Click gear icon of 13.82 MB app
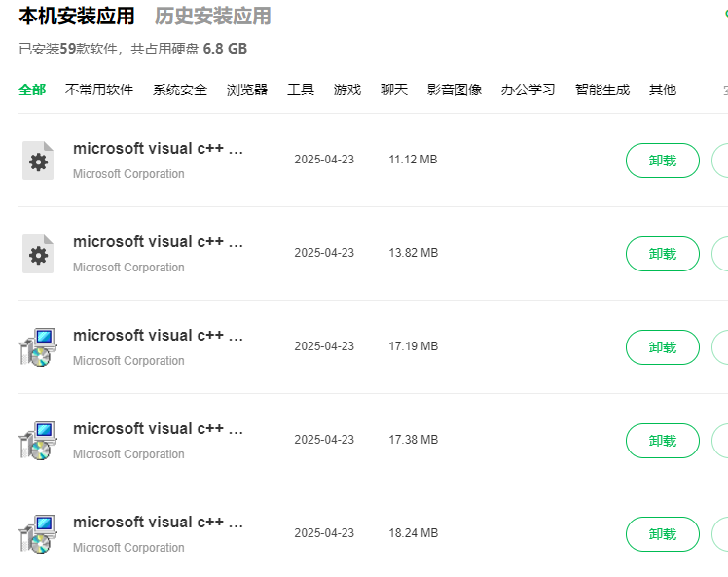728x577 pixels. tap(38, 254)
